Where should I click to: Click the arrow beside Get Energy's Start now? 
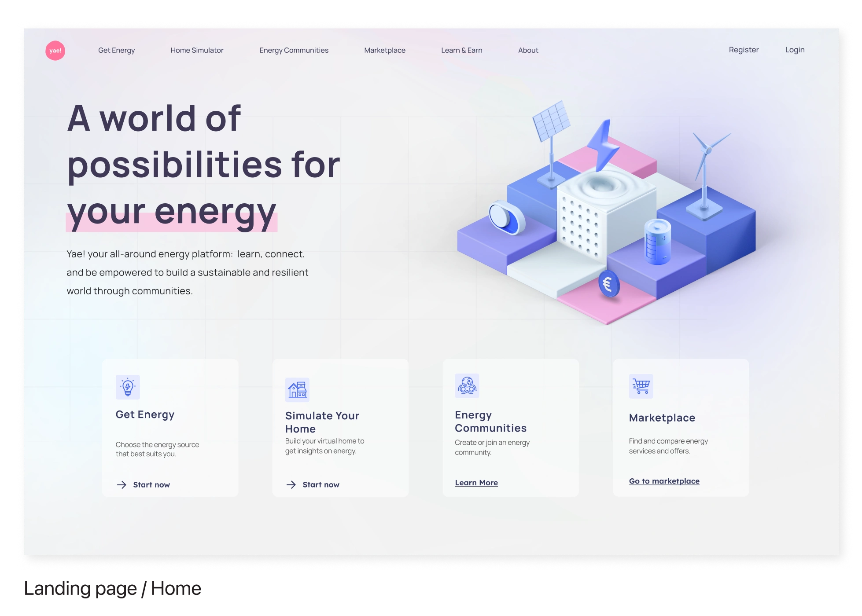[122, 485]
